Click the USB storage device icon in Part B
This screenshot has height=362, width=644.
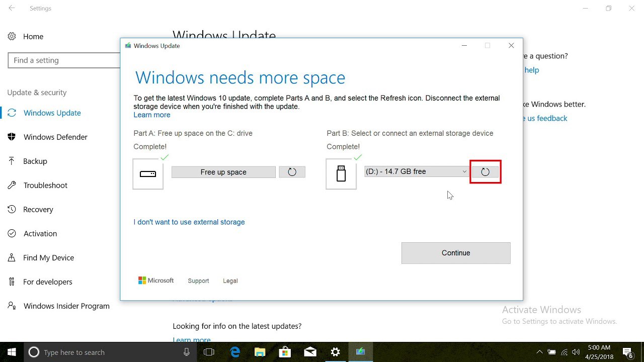pos(341,174)
